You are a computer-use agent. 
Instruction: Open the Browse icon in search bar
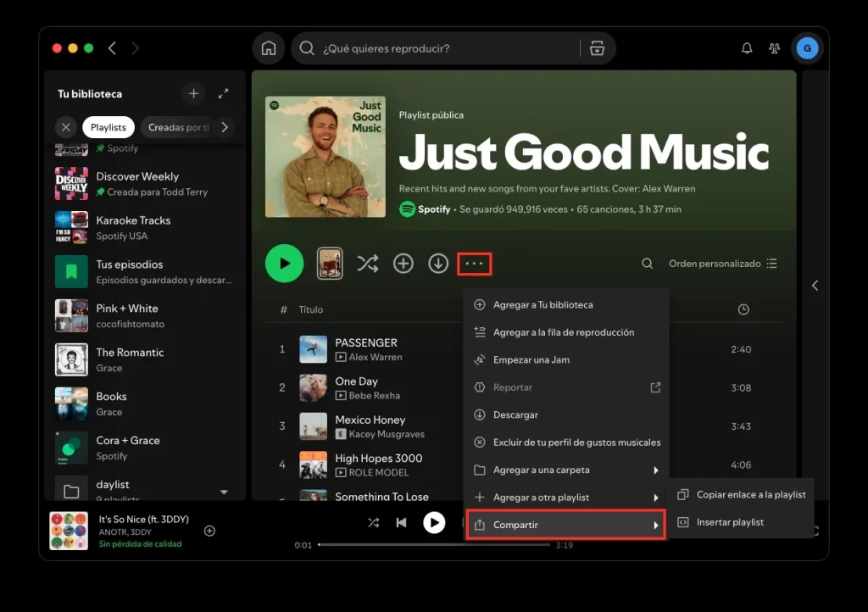(597, 48)
